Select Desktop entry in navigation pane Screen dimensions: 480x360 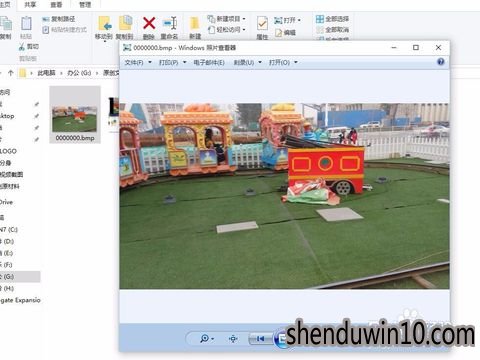point(7,116)
